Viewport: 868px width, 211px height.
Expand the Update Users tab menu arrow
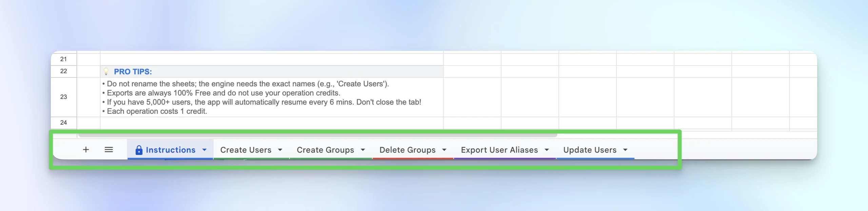tap(625, 150)
